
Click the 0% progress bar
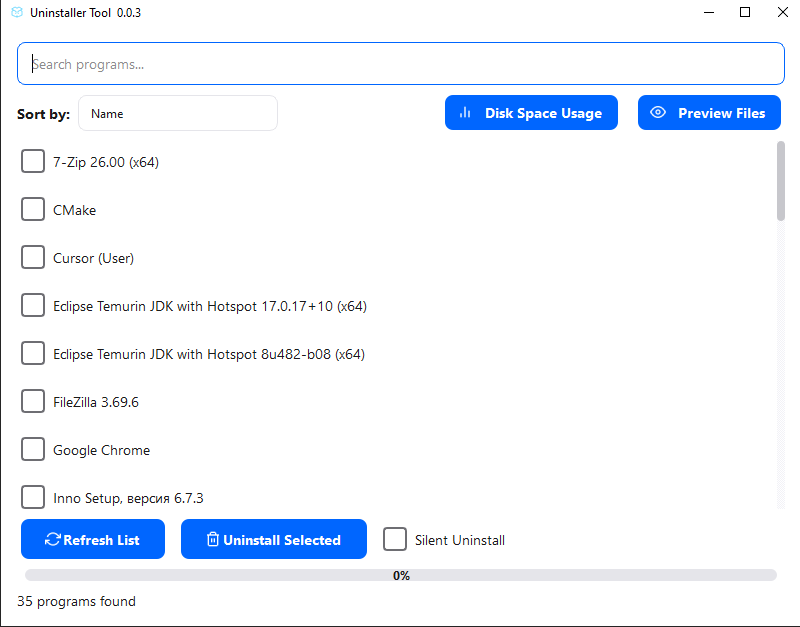(401, 575)
